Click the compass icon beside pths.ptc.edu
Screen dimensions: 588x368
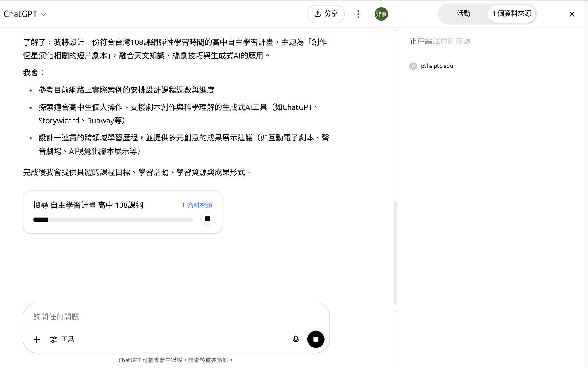tap(413, 66)
